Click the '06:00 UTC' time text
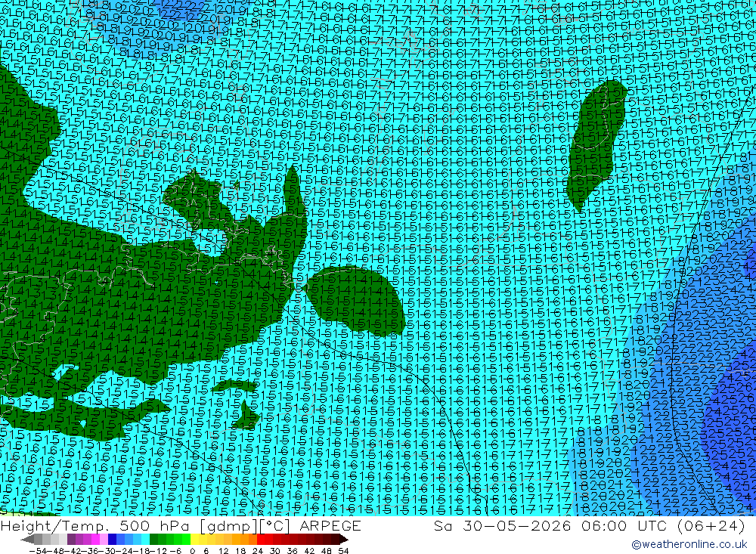Image resolution: width=756 pixels, height=554 pixels. tap(624, 526)
